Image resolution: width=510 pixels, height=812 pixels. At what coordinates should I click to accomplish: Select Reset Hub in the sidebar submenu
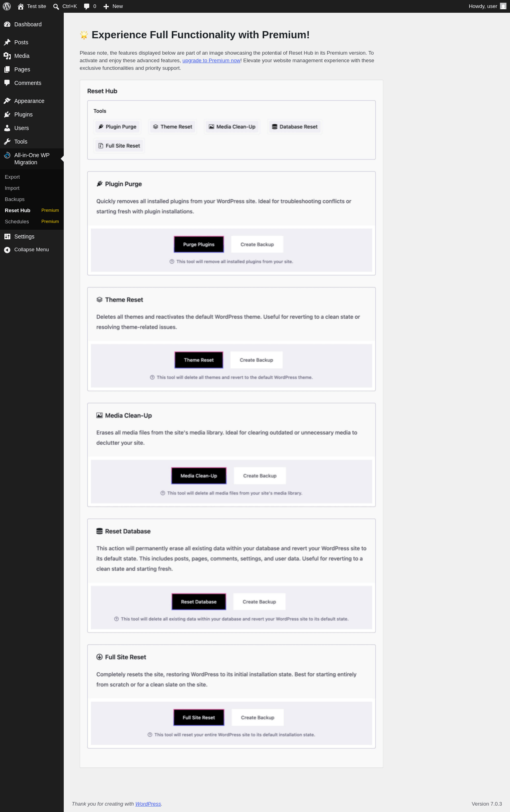32,211
